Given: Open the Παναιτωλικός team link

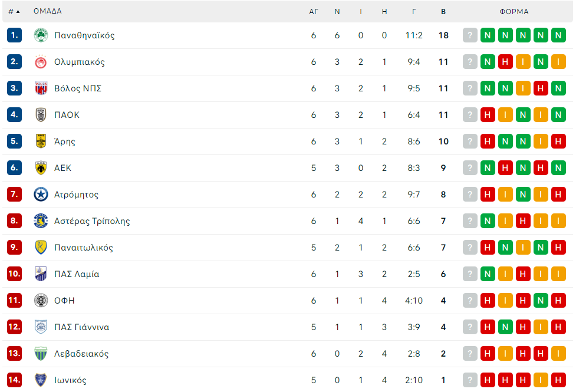Looking at the screenshot, I should (x=84, y=248).
